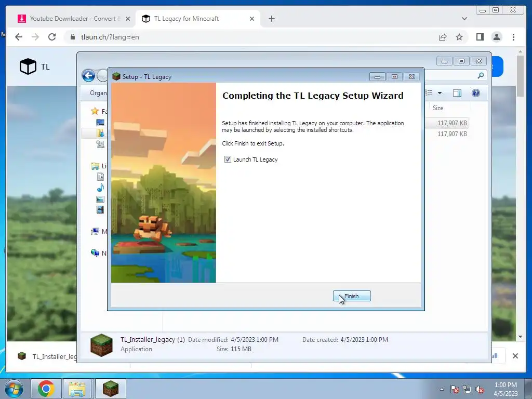Open Action Center flag icon
Viewport: 532px width, 399px height.
tap(454, 389)
